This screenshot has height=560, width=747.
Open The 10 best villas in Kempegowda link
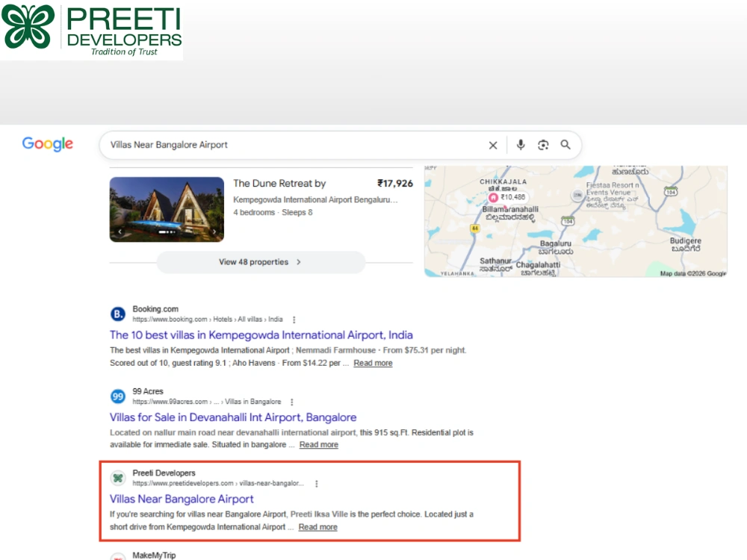(x=261, y=335)
